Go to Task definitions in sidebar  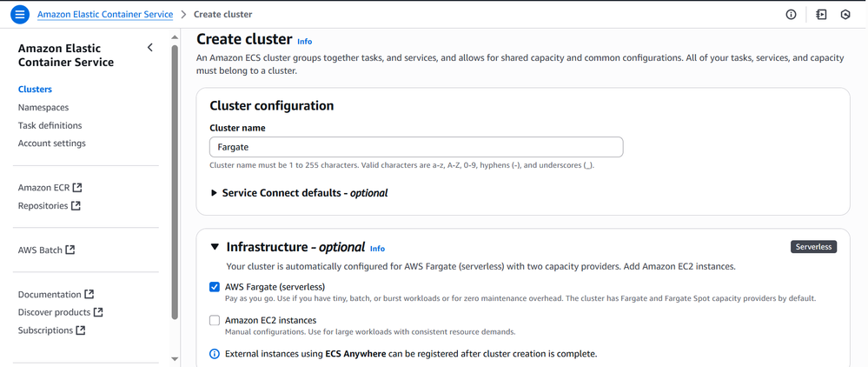[x=50, y=125]
